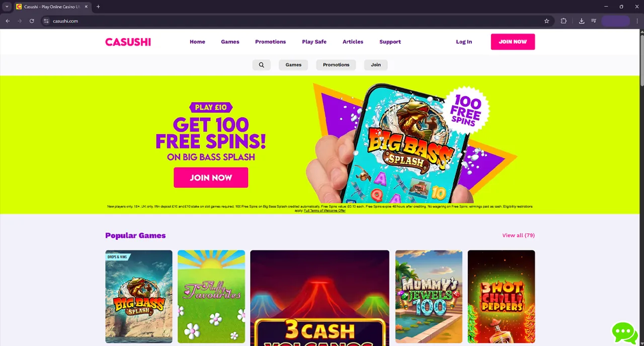Open the Games menu item
This screenshot has height=346, width=644.
(230, 42)
